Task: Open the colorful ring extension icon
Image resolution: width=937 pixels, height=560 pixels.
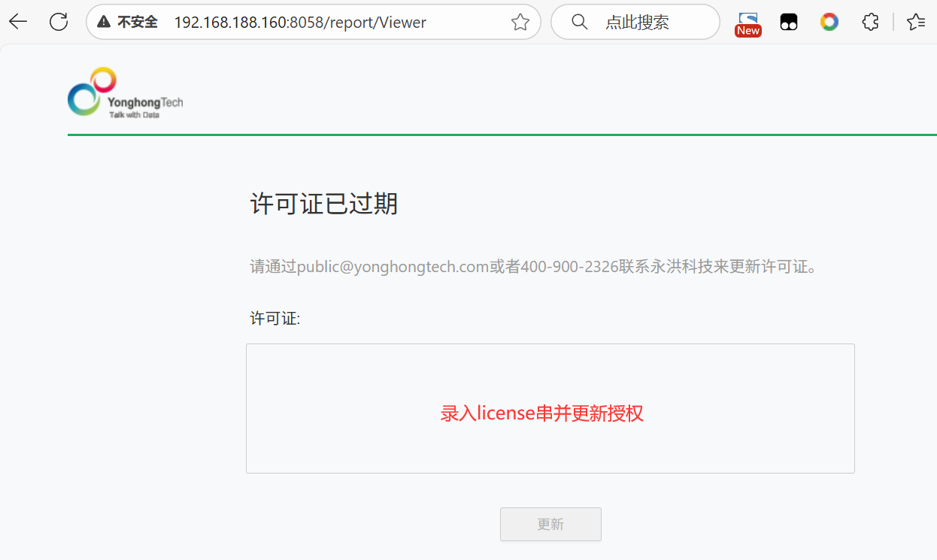Action: click(829, 23)
